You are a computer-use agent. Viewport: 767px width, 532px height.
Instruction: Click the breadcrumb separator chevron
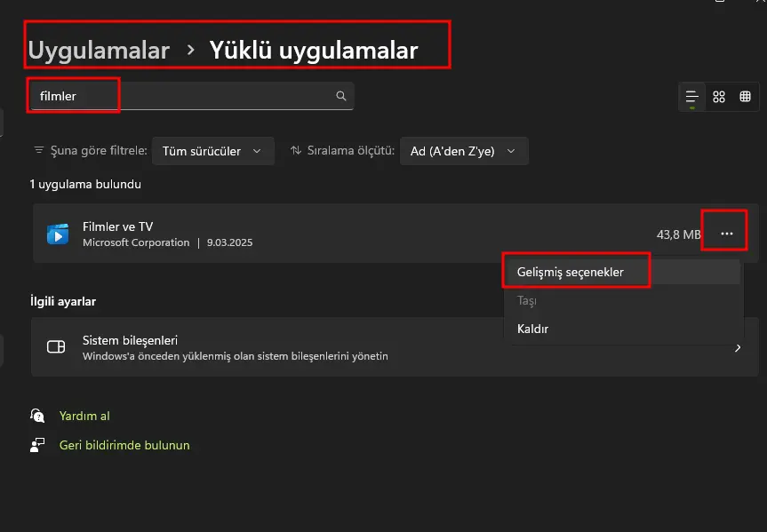click(191, 50)
